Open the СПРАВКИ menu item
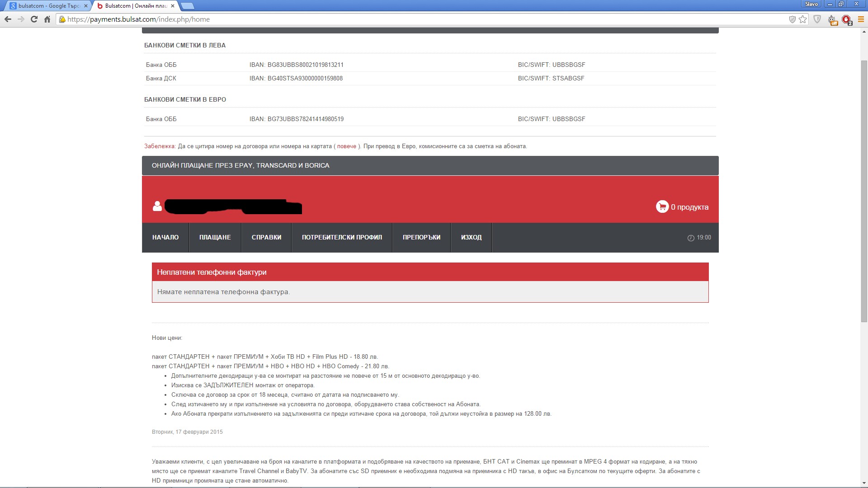 point(266,238)
